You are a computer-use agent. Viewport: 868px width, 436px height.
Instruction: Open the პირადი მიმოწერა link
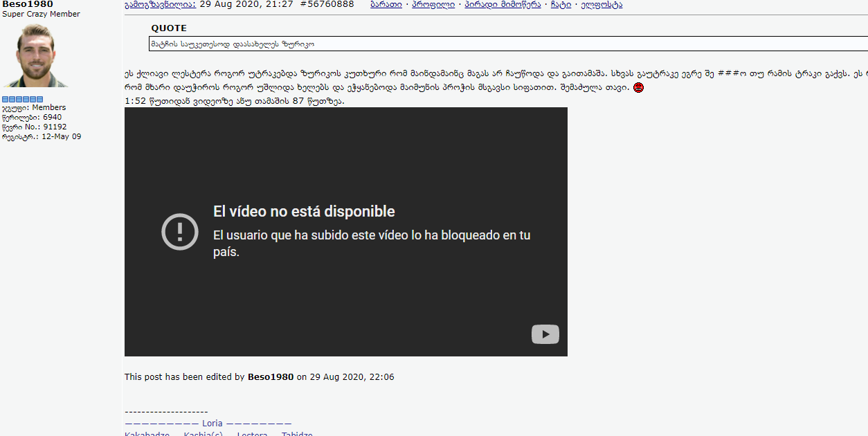tap(503, 4)
